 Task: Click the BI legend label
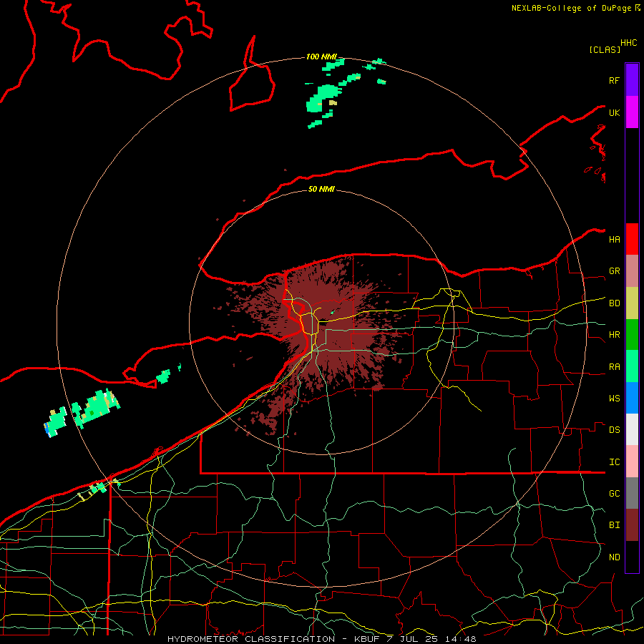click(614, 525)
